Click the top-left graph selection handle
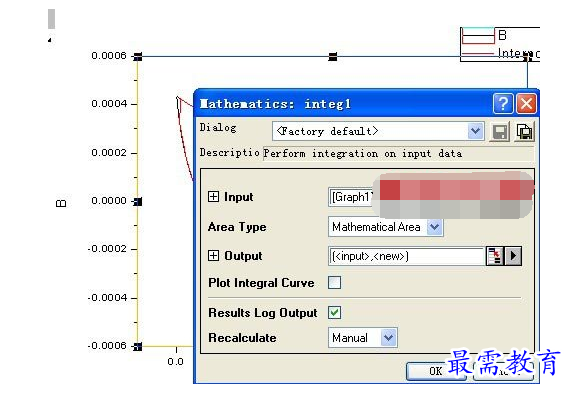Screen dimensions: 569x394 point(138,56)
